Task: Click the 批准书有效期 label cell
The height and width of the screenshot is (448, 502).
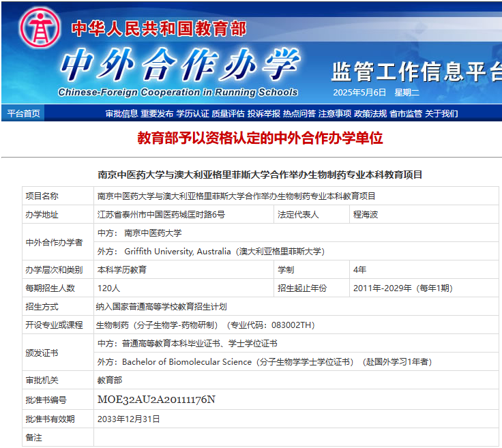Action: (x=58, y=419)
